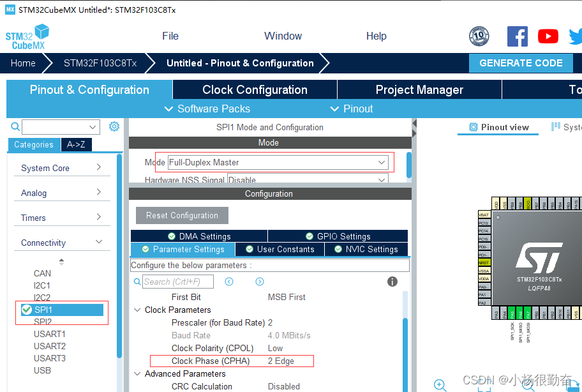582x392 pixels.
Task: Click the Prescaler (for Baud Rate) value
Action: [270, 322]
